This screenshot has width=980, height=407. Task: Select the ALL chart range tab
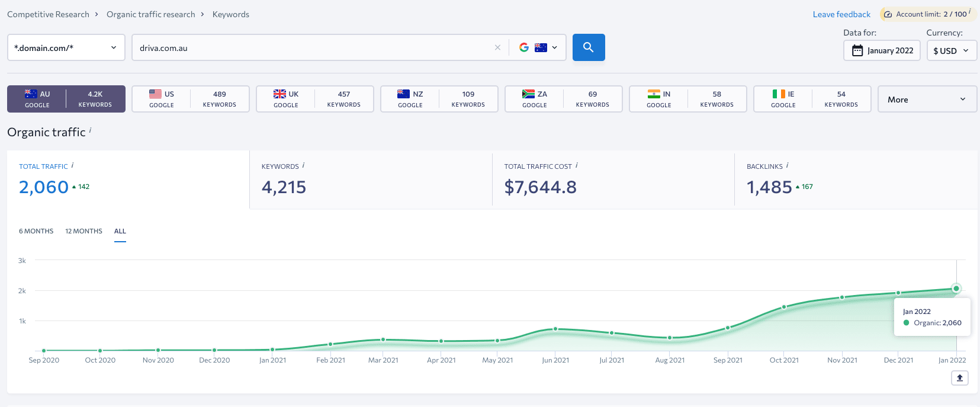[x=120, y=231]
